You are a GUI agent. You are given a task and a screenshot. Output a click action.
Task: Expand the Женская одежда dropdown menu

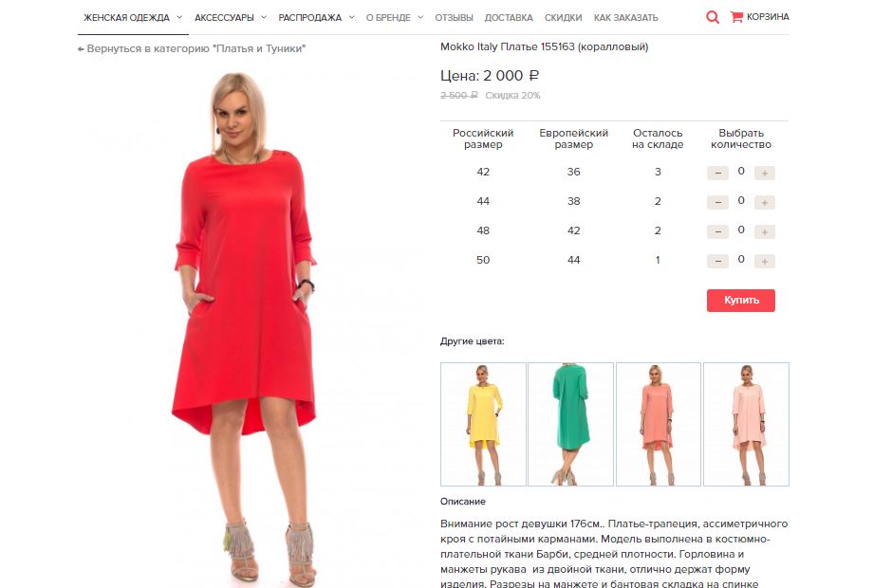pyautogui.click(x=133, y=18)
